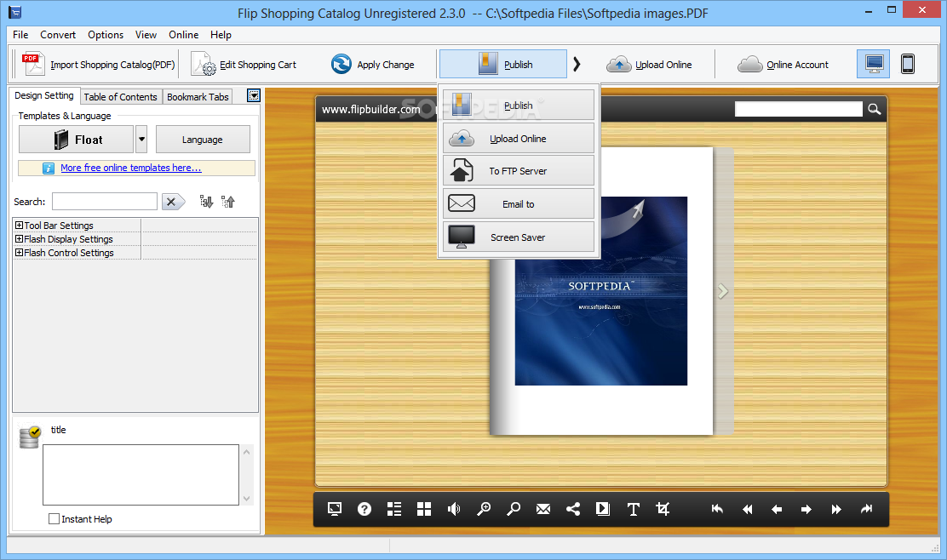Click the settings Search input field
The width and height of the screenshot is (947, 560).
(105, 202)
